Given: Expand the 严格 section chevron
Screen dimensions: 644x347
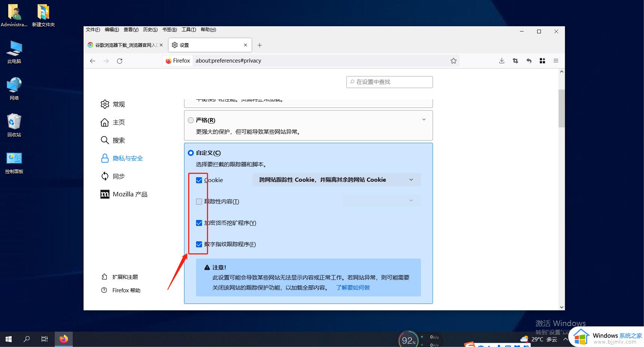Looking at the screenshot, I should pos(424,120).
